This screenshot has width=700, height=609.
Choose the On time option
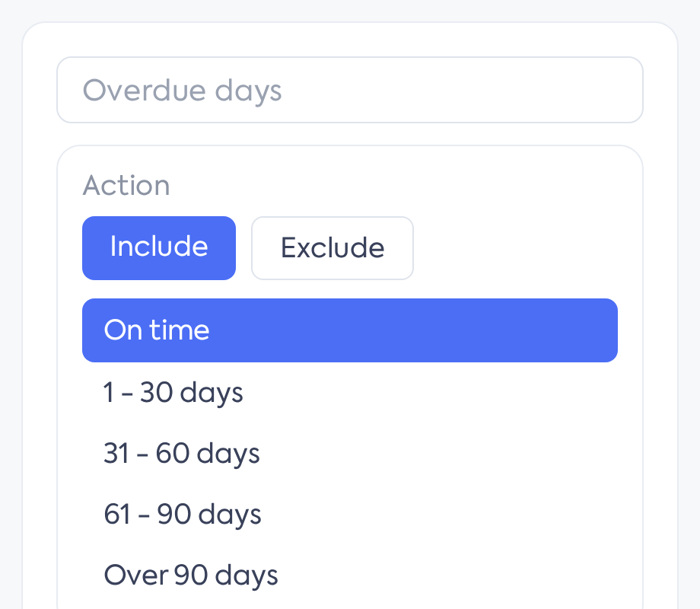(349, 330)
